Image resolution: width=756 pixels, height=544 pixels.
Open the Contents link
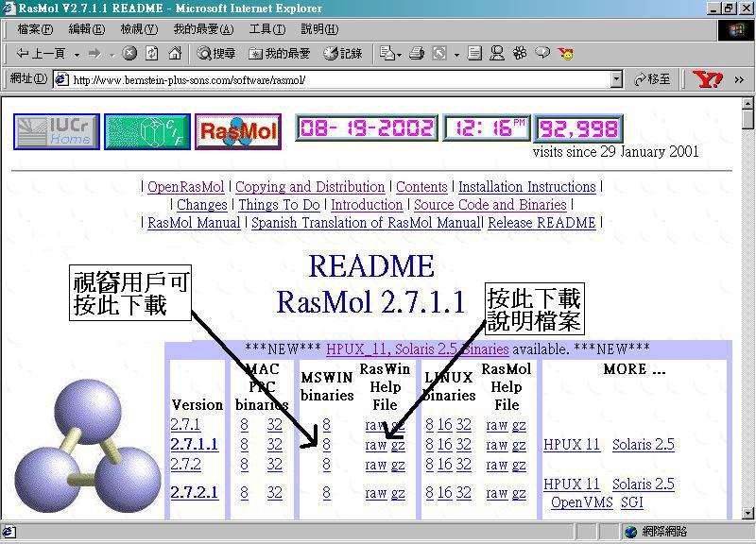[421, 187]
